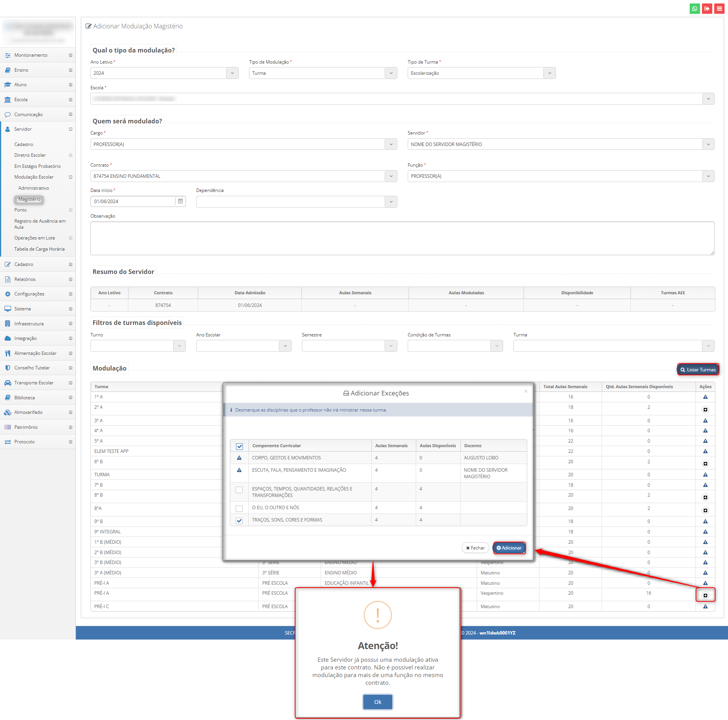The image size is (728, 720).
Task: Open the Contrato dropdown
Action: click(x=244, y=176)
